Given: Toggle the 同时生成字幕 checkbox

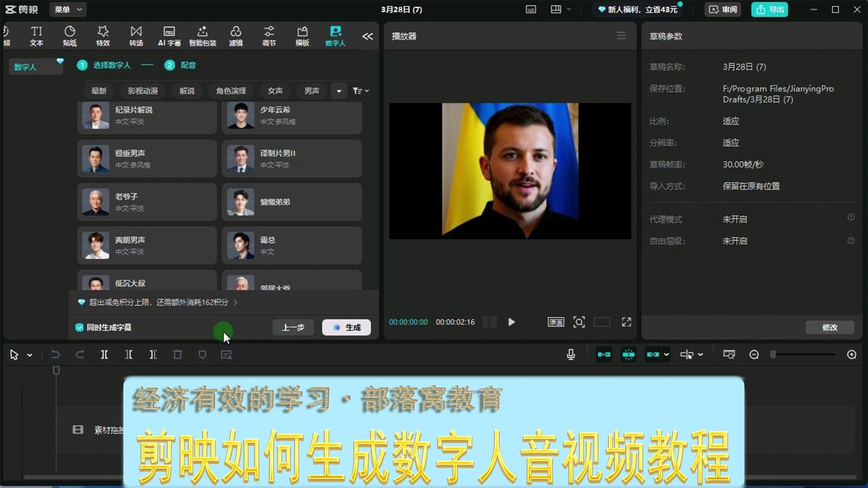Looking at the screenshot, I should (80, 328).
